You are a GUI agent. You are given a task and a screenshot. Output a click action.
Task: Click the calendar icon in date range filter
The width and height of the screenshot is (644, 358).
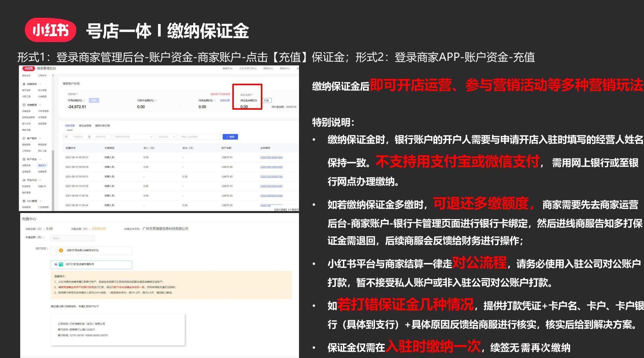[66, 137]
